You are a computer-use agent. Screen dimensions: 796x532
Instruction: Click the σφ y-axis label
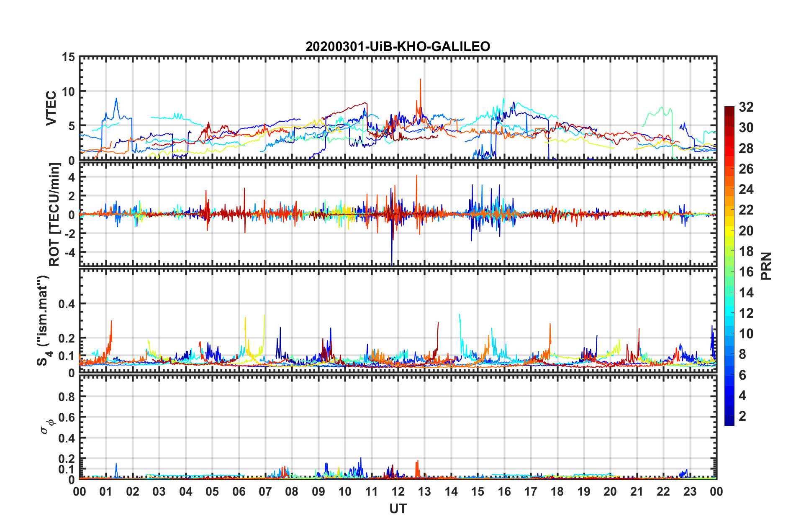tap(48, 427)
